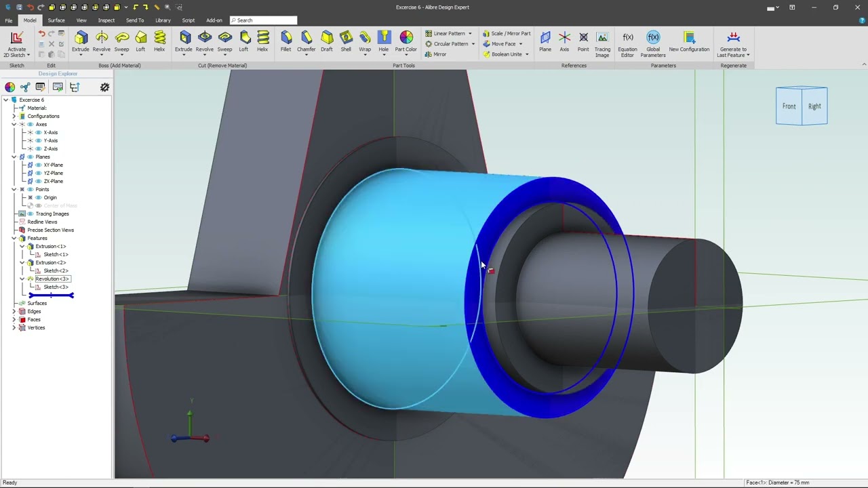This screenshot has height=488, width=868.
Task: Open the Inspect ribbon tab
Action: coord(106,20)
